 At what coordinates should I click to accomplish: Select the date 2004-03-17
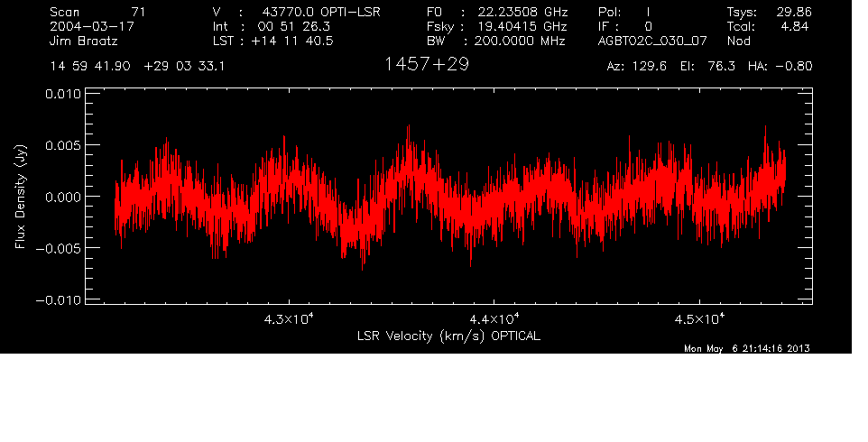(92, 26)
